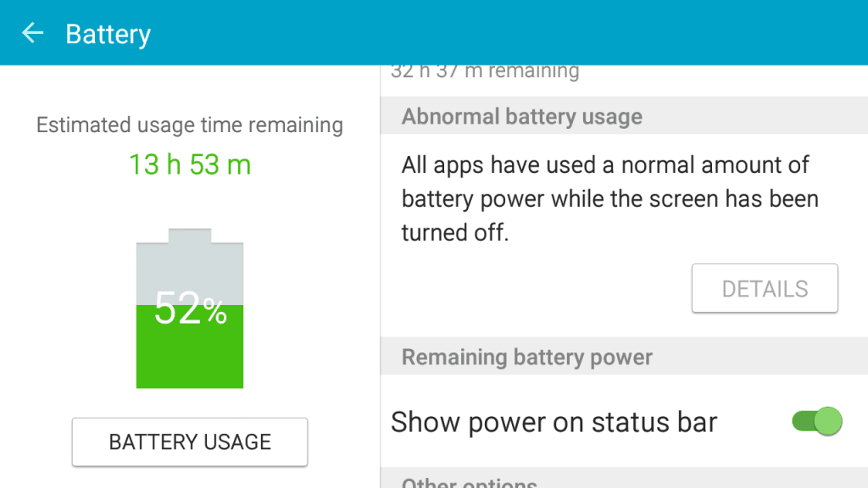
Task: Tap the battery terminal cap on graphic
Action: tap(190, 236)
